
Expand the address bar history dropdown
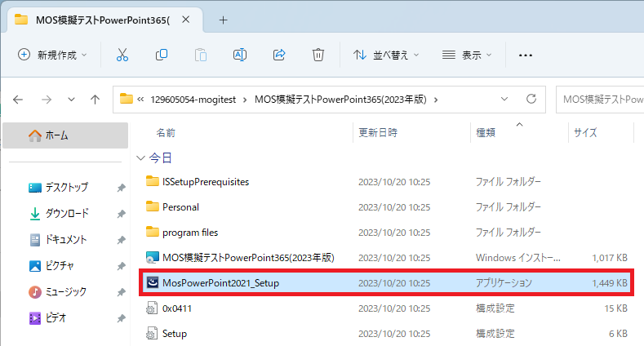pos(504,99)
